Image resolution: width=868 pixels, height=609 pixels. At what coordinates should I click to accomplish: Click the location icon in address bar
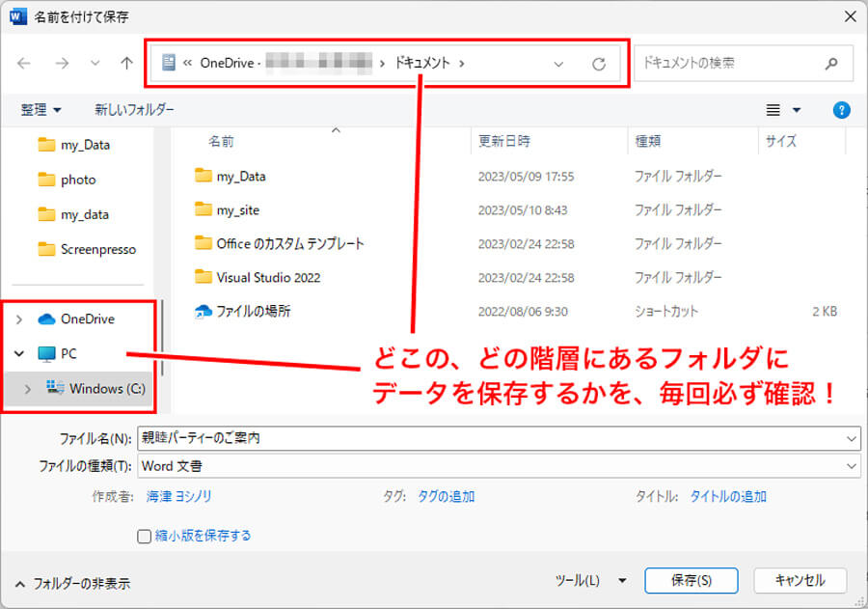[x=169, y=63]
